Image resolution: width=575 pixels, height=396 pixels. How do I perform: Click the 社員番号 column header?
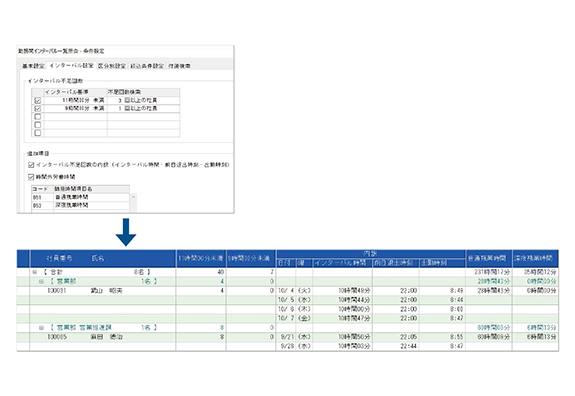59,258
